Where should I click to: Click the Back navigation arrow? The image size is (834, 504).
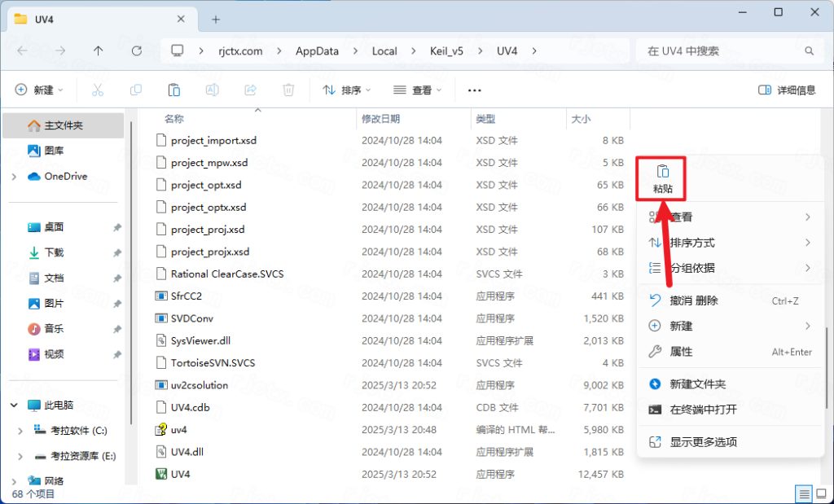coord(23,50)
